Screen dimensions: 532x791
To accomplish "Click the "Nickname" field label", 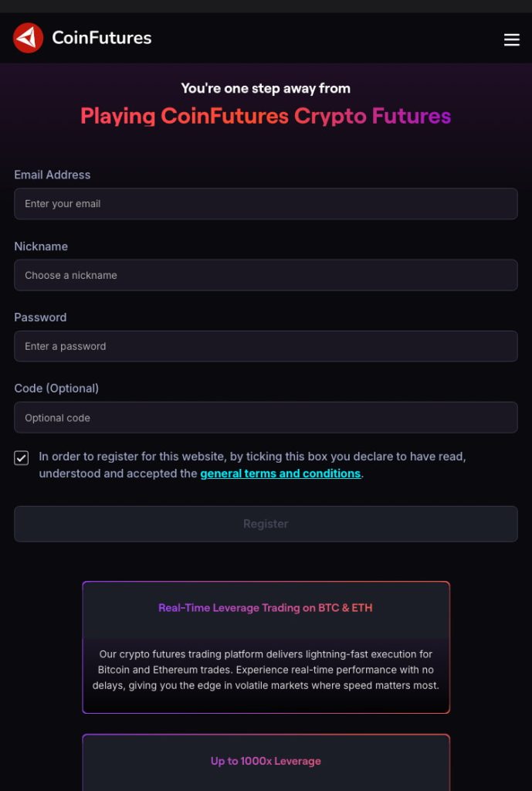I will click(x=41, y=246).
